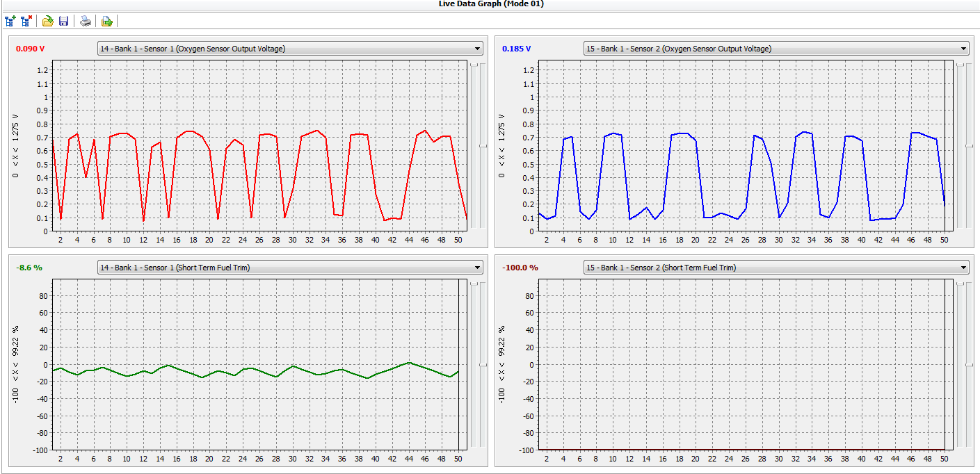This screenshot has width=980, height=474.
Task: Click the red 0.090 V reading
Action: (x=30, y=49)
